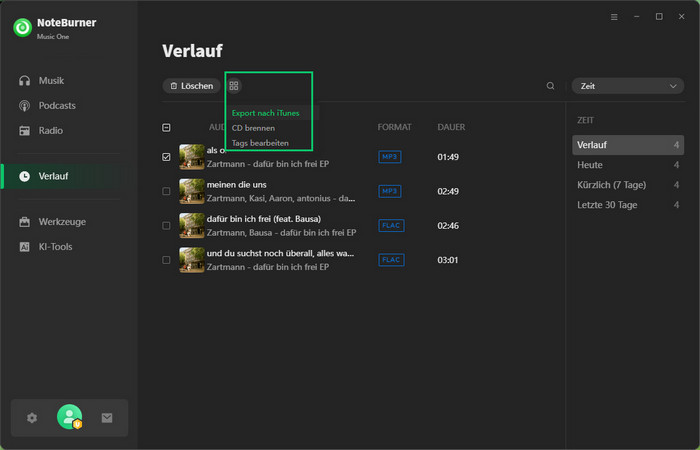Click the MP3 badge of 'meinen die uns'
This screenshot has width=700, height=450.
(x=390, y=192)
